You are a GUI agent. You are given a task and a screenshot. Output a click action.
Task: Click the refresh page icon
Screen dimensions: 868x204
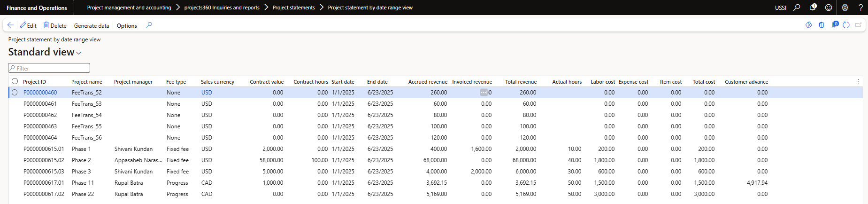pos(846,25)
